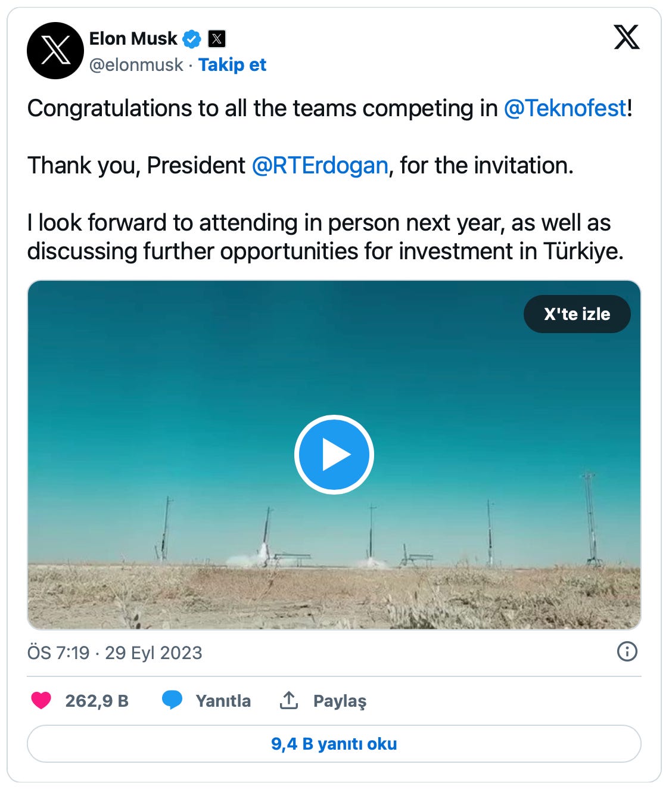Click the blue verified checkmark badge
Viewport: 672px width, 789px height.
coord(192,39)
